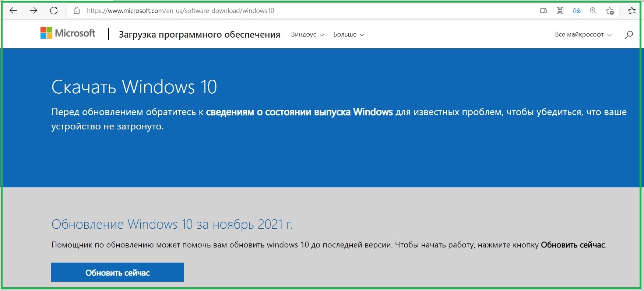This screenshot has width=644, height=291.
Task: Add this page to favorites star icon
Action: (x=610, y=11)
